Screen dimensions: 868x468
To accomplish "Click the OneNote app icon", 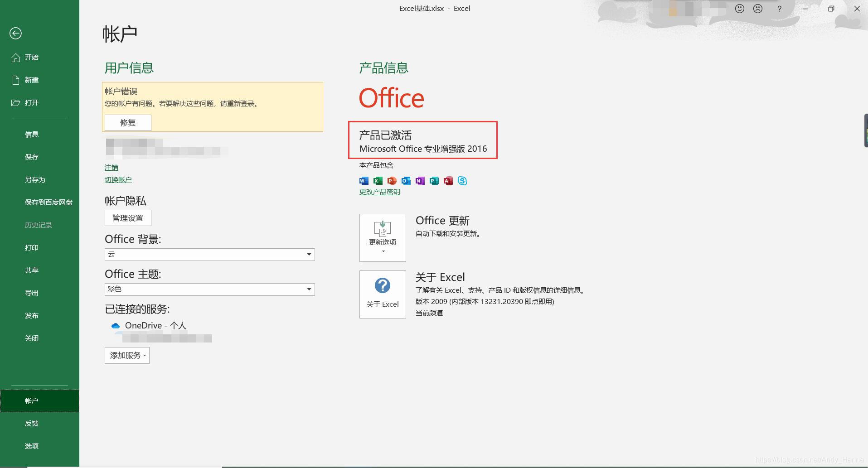I will 420,181.
